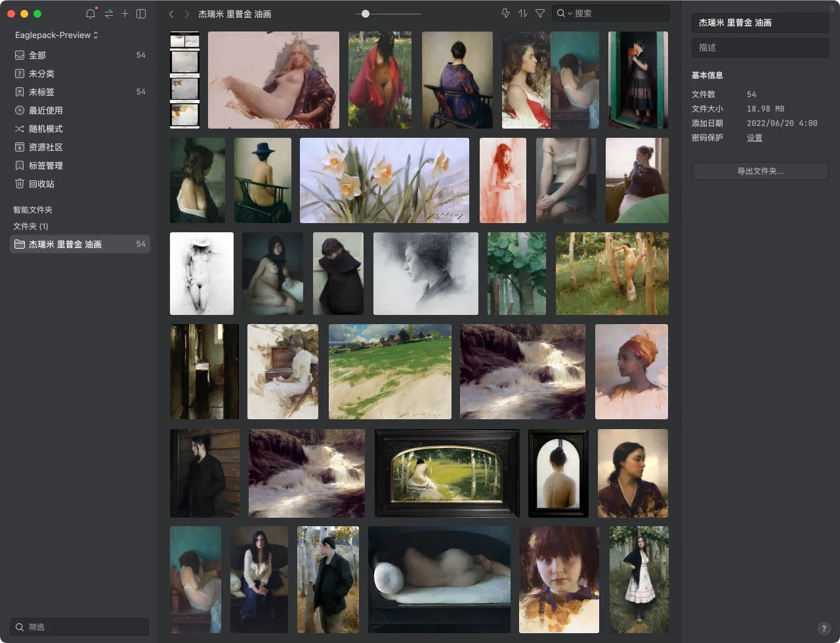Toggle the sidebar layout icon
This screenshot has width=840, height=643.
141,14
